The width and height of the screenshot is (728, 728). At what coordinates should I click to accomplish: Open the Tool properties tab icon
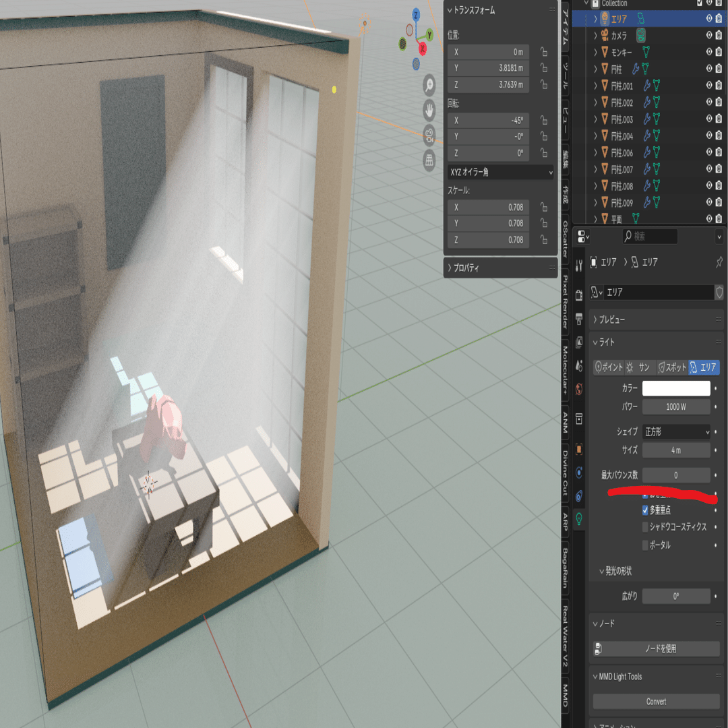click(579, 266)
